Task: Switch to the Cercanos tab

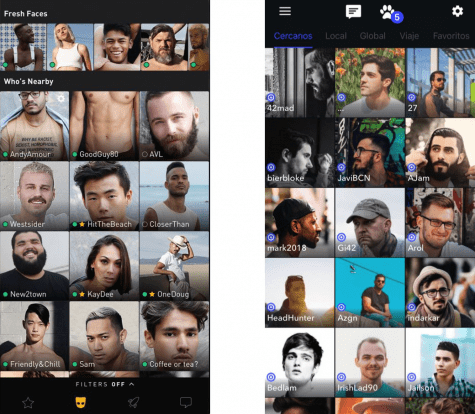Action: (293, 36)
